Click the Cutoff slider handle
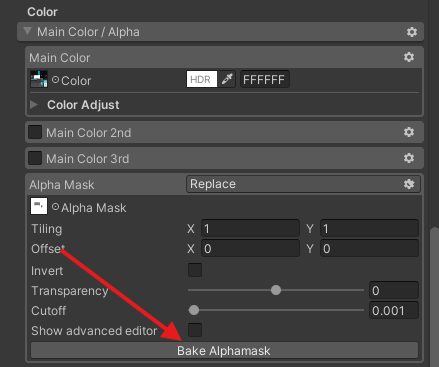The width and height of the screenshot is (439, 367). 194,310
